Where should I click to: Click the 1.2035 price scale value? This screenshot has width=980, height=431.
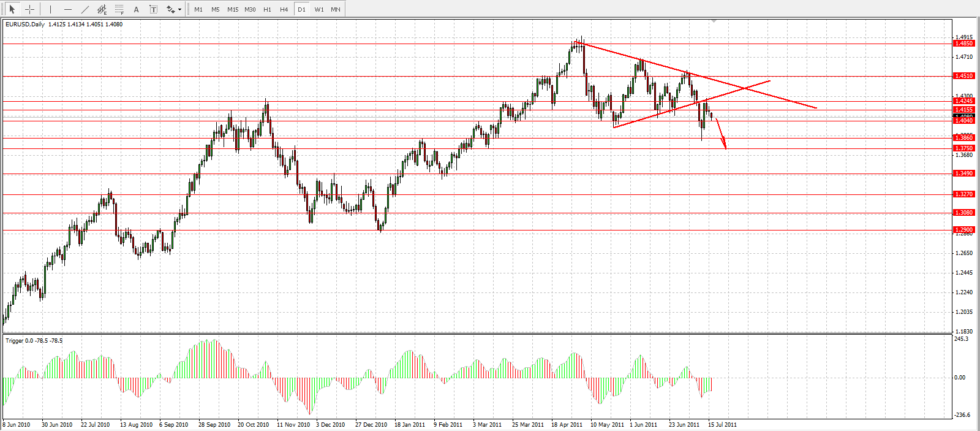click(964, 311)
